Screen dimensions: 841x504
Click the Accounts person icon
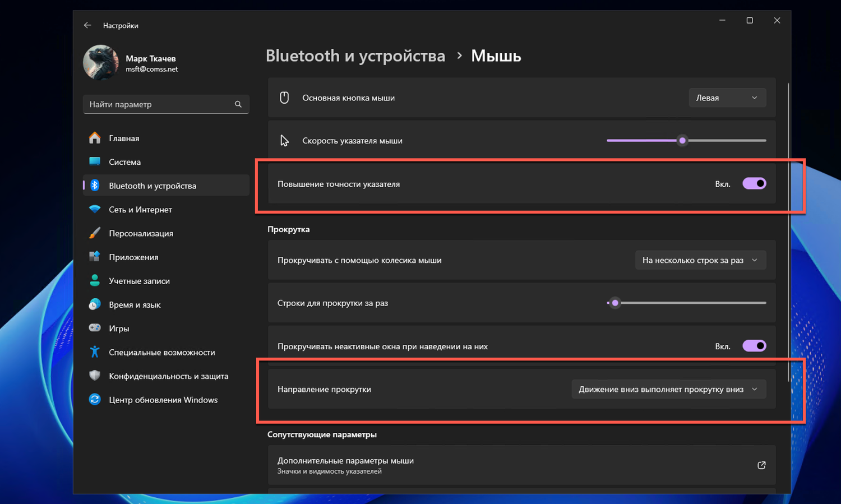[x=95, y=281]
